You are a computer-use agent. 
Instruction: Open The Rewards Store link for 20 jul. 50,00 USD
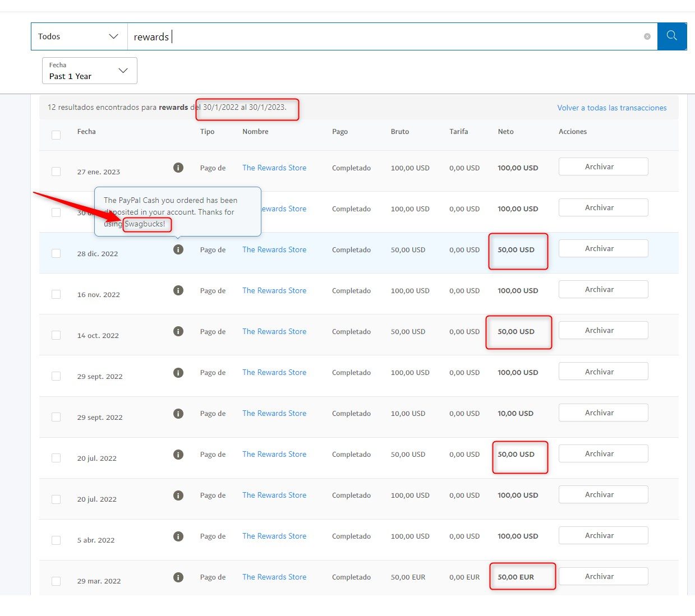[274, 454]
